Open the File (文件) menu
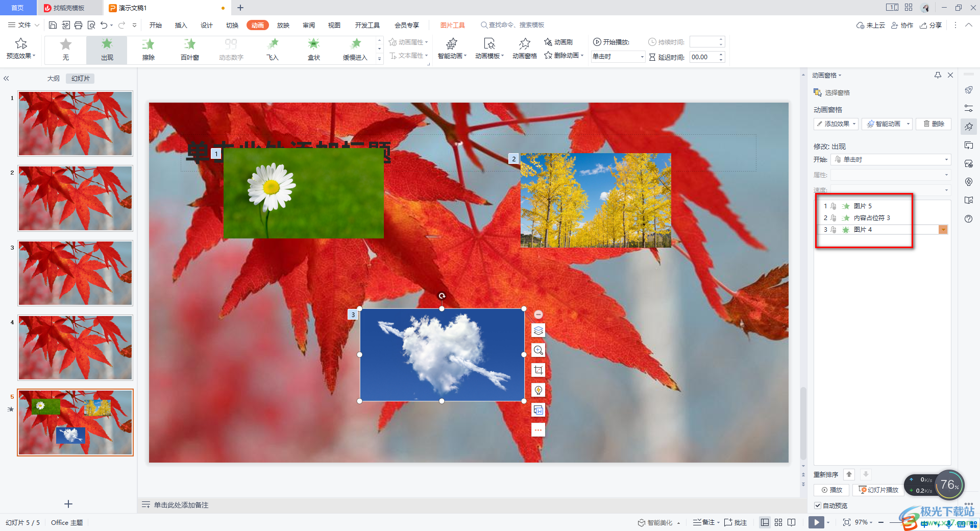The image size is (980, 531). (x=23, y=25)
